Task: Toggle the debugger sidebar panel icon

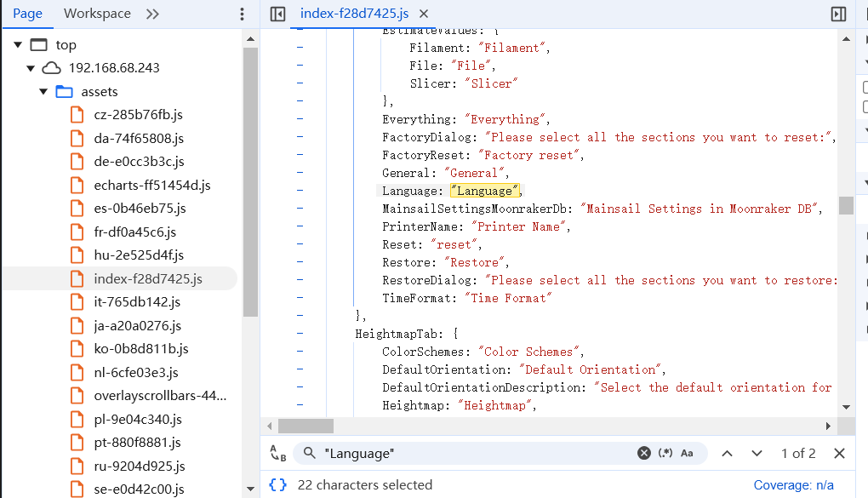Action: coord(838,14)
